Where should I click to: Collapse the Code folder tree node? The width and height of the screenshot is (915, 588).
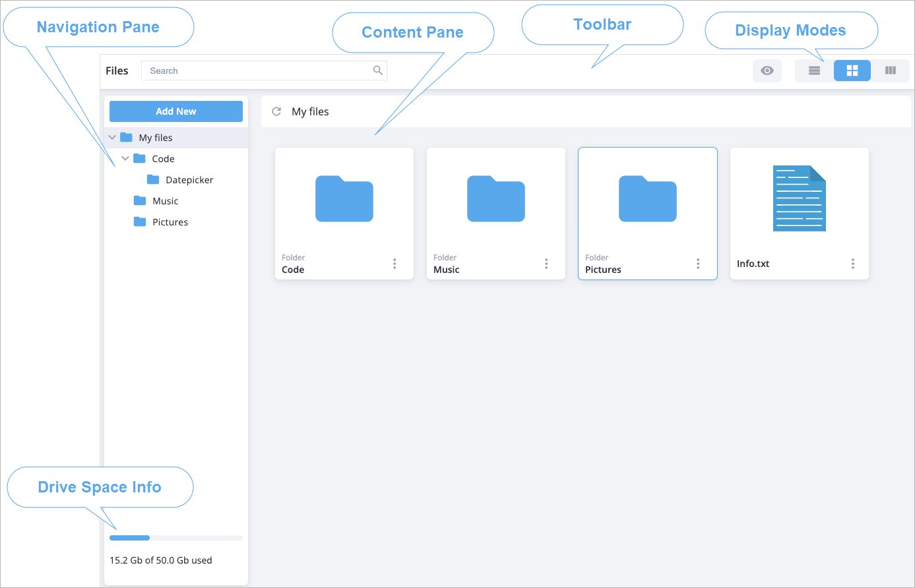pos(125,159)
